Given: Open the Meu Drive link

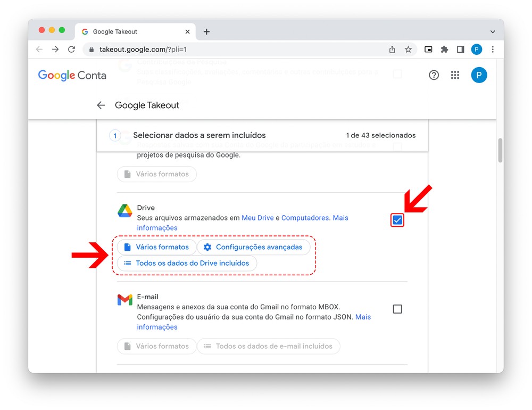Looking at the screenshot, I should 257,218.
